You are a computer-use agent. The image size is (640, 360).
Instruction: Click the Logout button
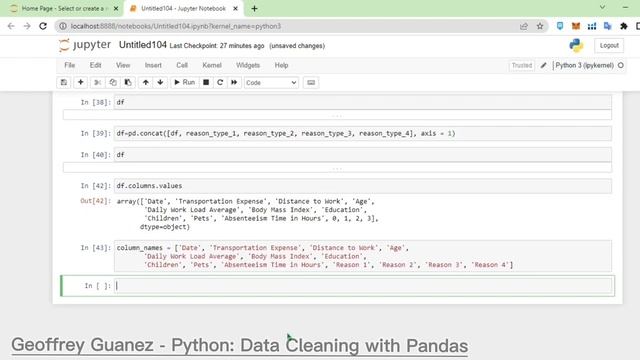[x=609, y=45]
